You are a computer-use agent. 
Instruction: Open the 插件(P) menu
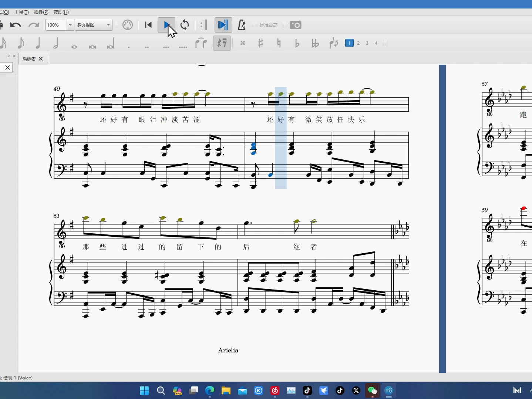pyautogui.click(x=41, y=12)
